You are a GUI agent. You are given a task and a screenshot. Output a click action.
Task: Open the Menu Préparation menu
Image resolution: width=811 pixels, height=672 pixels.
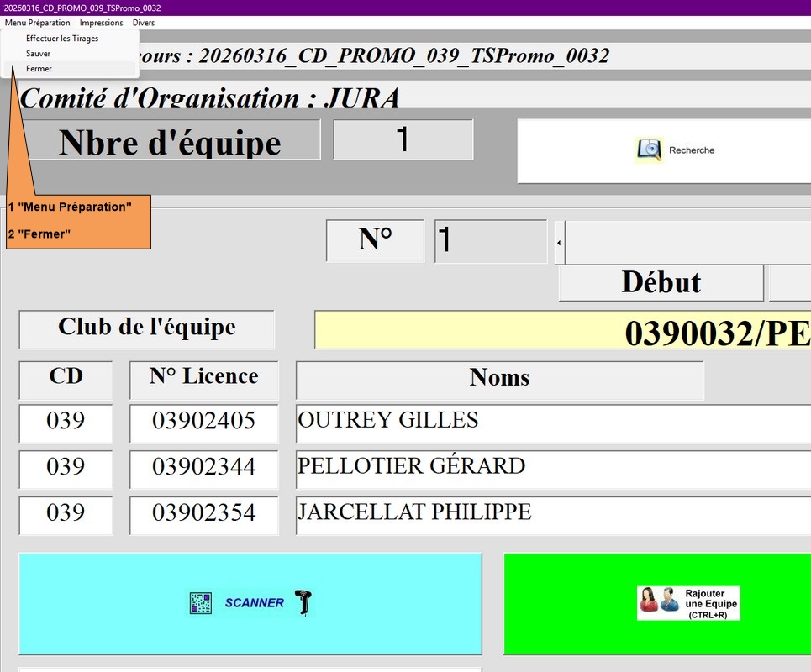(37, 23)
